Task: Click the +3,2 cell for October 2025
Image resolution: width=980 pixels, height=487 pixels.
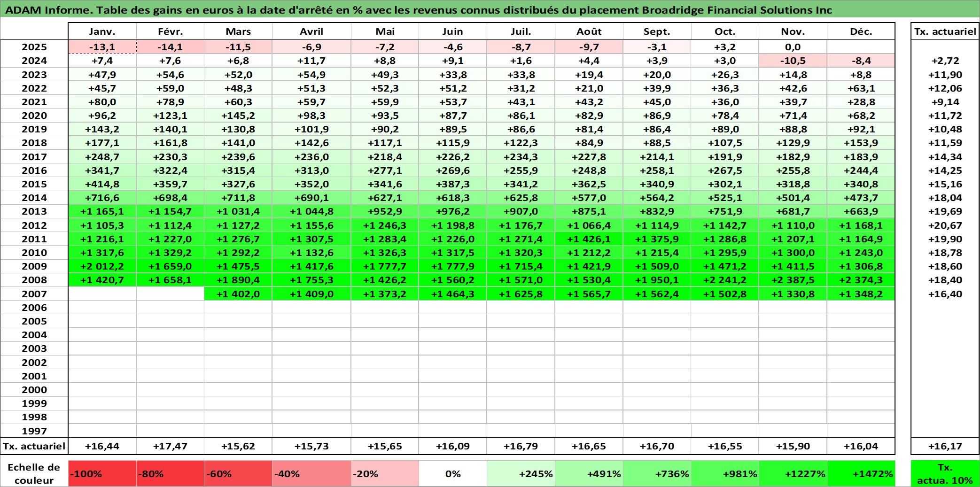Action: pyautogui.click(x=725, y=47)
